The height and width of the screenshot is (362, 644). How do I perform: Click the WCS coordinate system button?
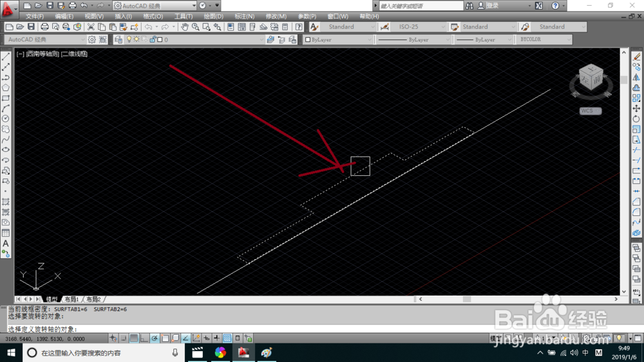coord(590,111)
